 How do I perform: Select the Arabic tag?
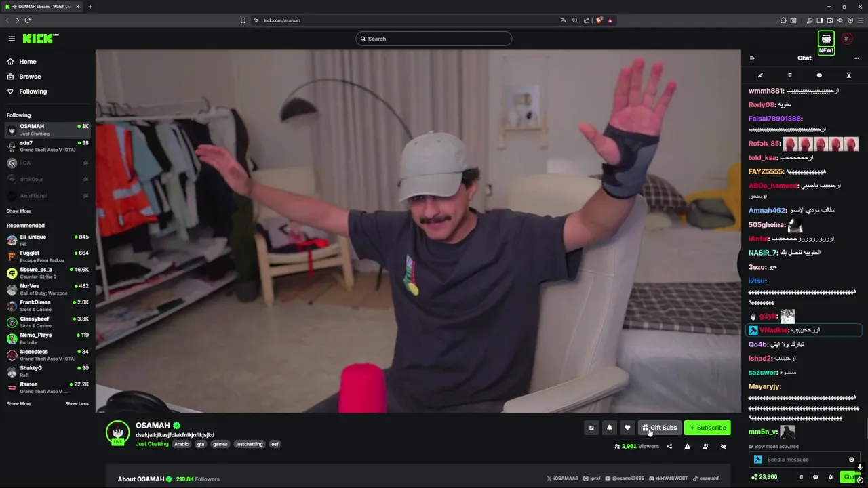point(181,444)
